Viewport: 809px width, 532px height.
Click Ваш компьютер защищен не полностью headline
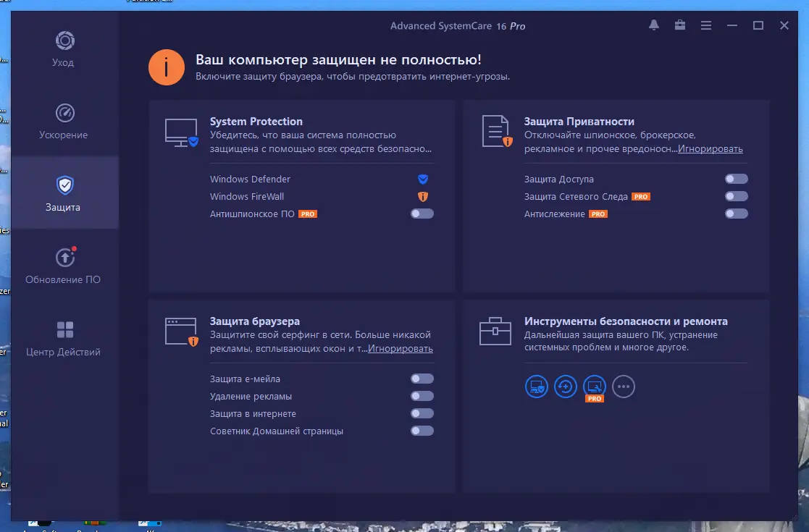tap(338, 60)
